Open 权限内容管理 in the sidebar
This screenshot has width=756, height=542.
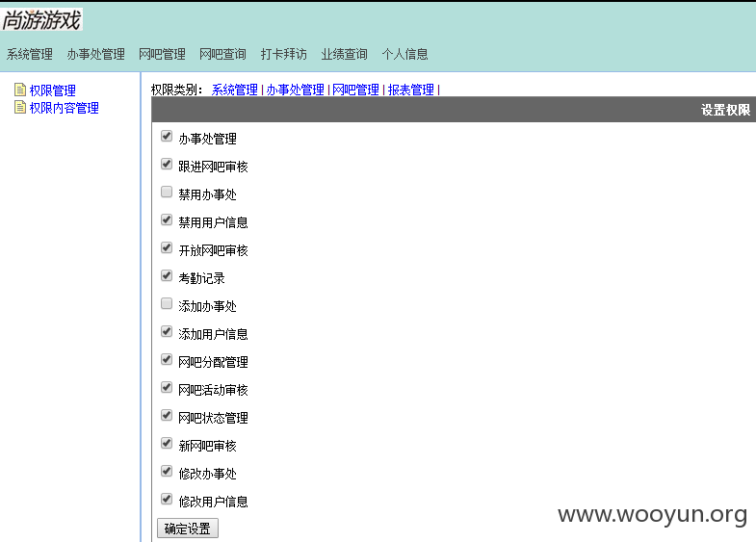pyautogui.click(x=65, y=108)
